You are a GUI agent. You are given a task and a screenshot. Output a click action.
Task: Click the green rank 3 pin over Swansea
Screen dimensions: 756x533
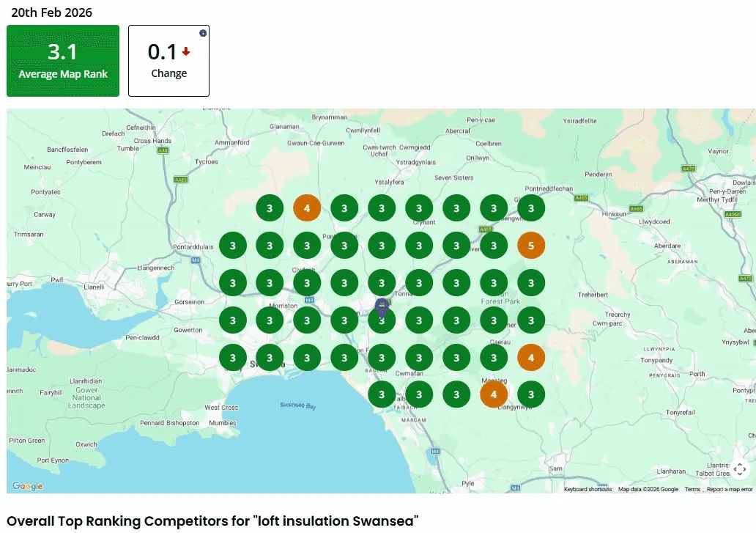[270, 357]
